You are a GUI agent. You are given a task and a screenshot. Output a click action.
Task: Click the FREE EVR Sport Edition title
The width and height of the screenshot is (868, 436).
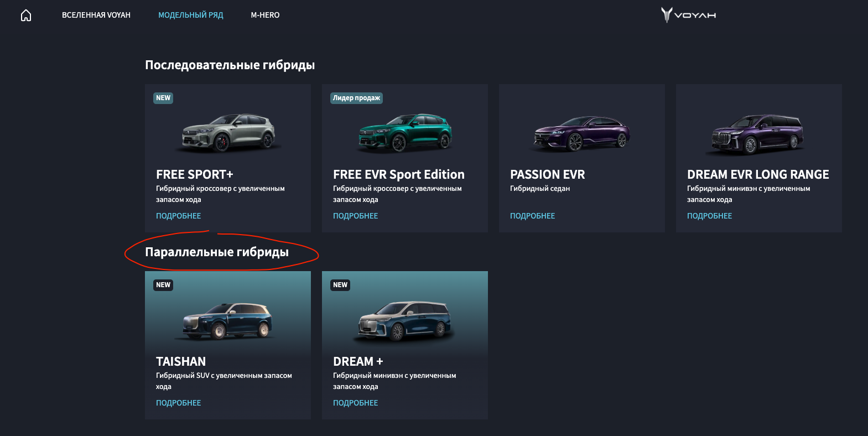tap(399, 175)
